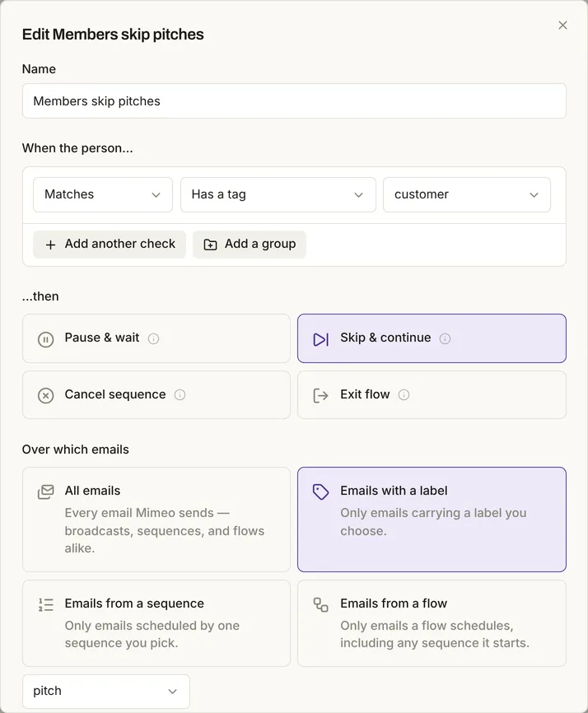Open the Has a tag dropdown
This screenshot has height=713, width=588.
278,194
